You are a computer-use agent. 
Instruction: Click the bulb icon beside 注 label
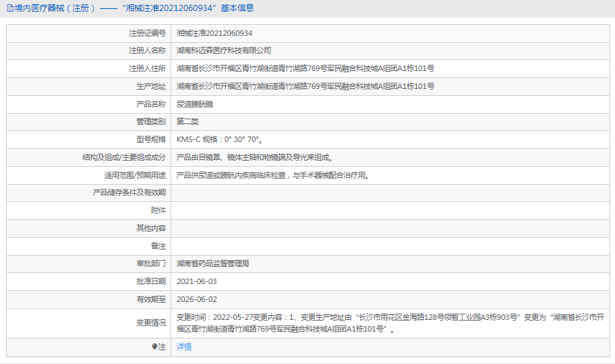click(x=155, y=347)
